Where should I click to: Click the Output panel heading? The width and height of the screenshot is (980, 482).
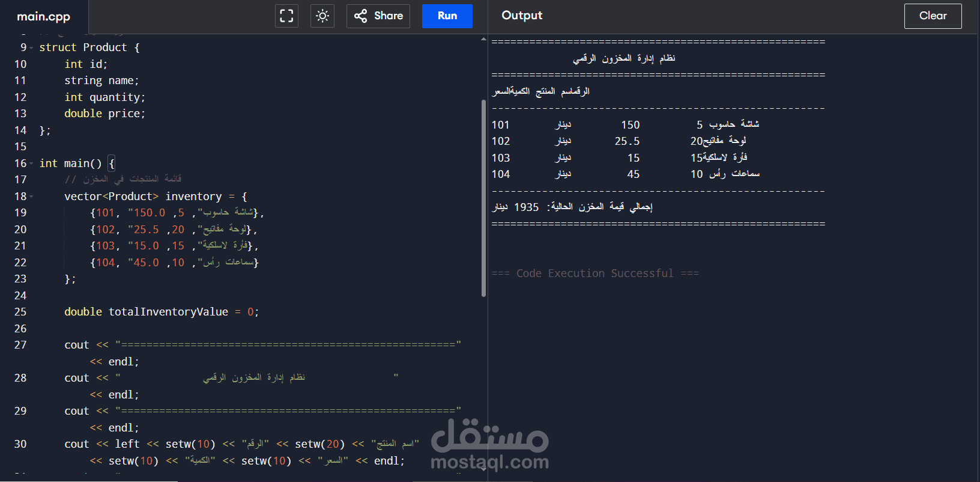522,16
